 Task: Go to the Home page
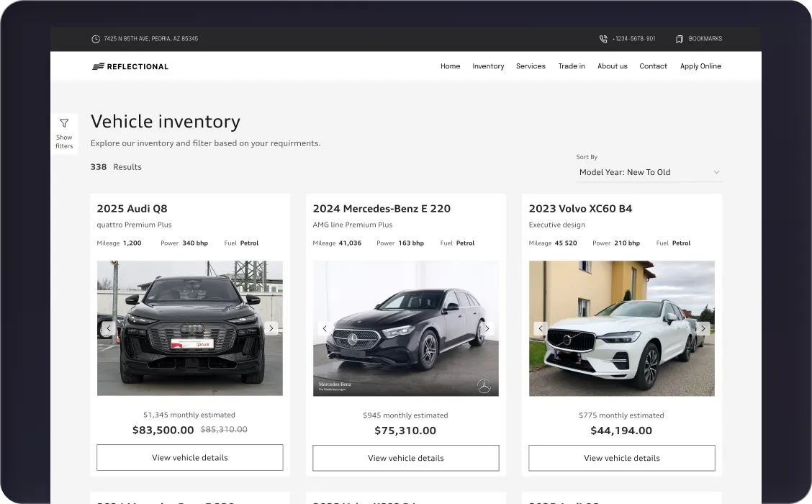(450, 66)
